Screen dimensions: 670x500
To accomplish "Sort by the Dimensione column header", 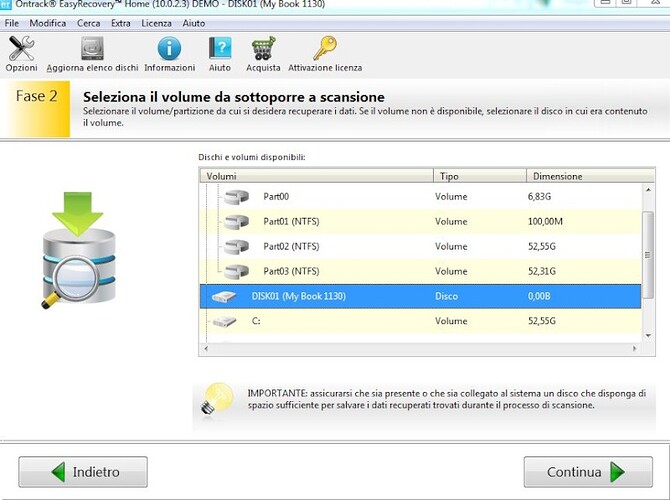I will 590,176.
